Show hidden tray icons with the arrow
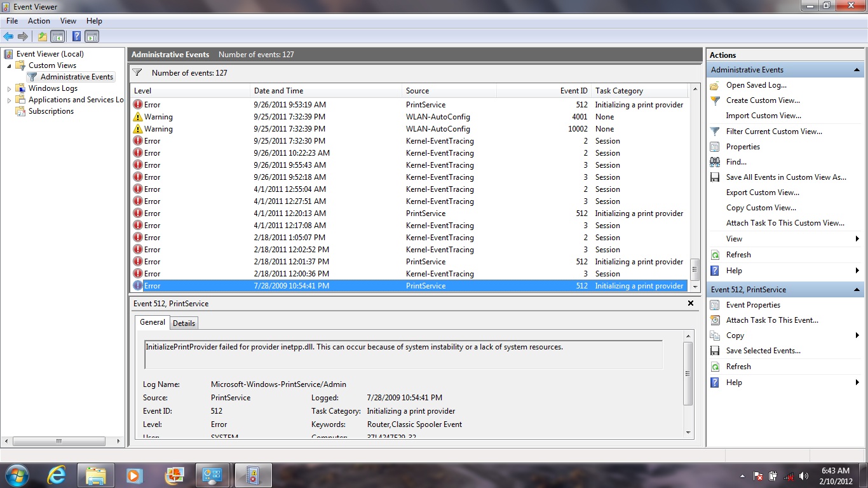Screen dimensions: 868x488 [x=742, y=476]
